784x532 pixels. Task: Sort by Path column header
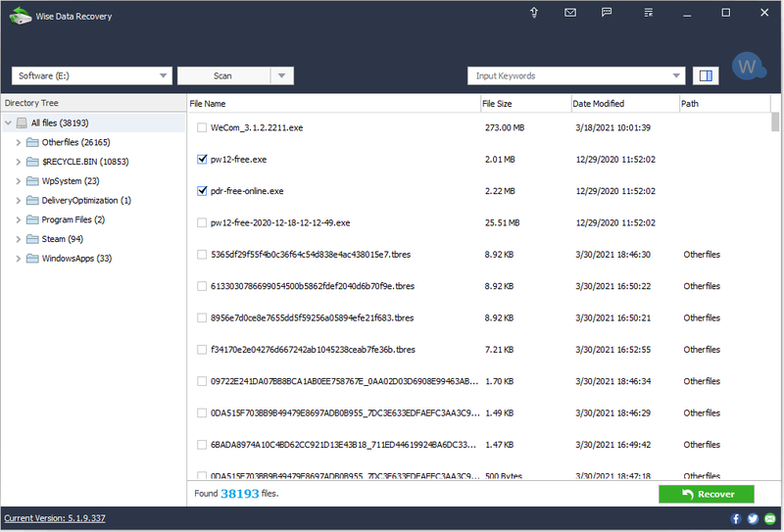click(725, 104)
